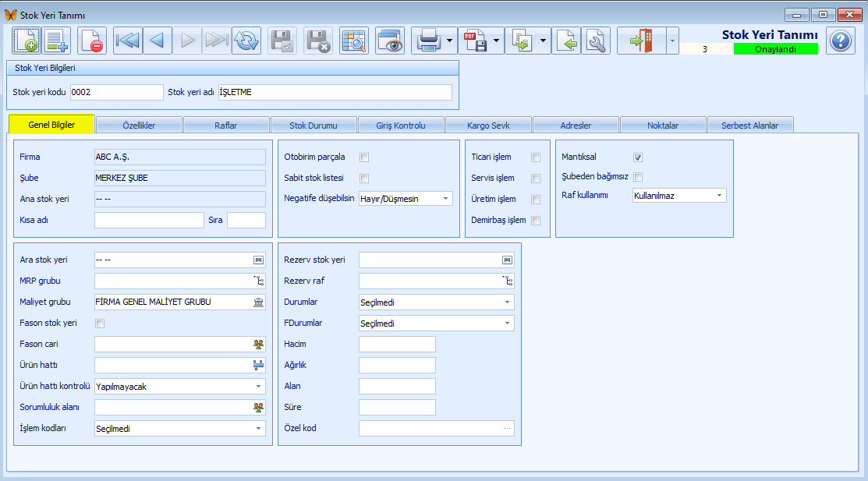The image size is (868, 481).
Task: Expand the Raf kullanımı dropdown
Action: click(679, 196)
